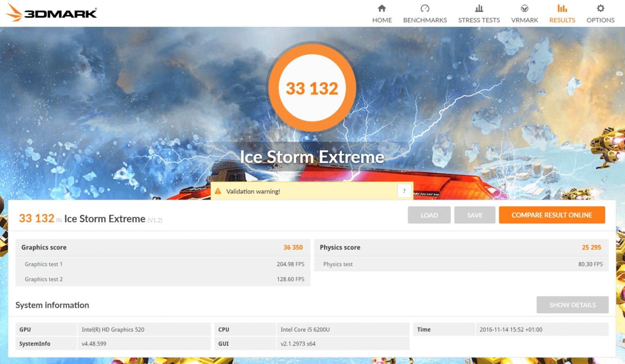Screen dimensions: 625x364
Task: Click the SAVE button
Action: tap(475, 215)
